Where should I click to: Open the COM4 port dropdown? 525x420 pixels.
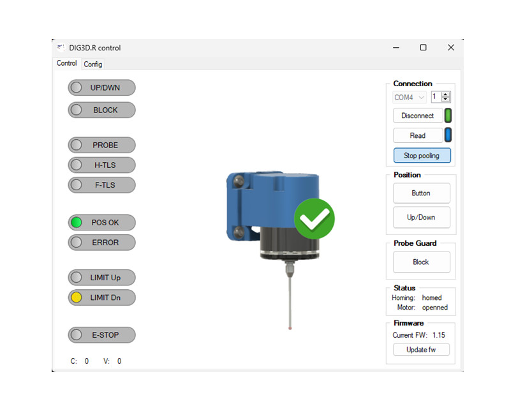[410, 98]
